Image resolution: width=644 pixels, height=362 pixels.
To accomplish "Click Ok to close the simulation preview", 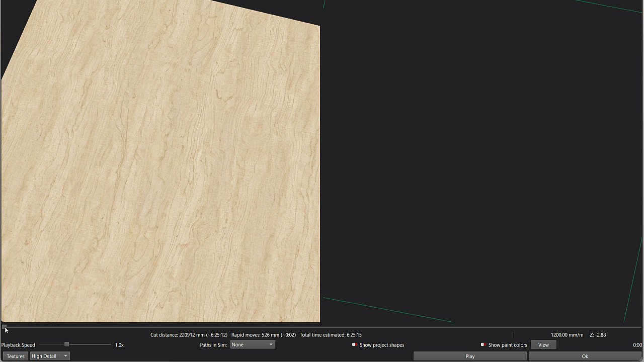I will [x=585, y=356].
